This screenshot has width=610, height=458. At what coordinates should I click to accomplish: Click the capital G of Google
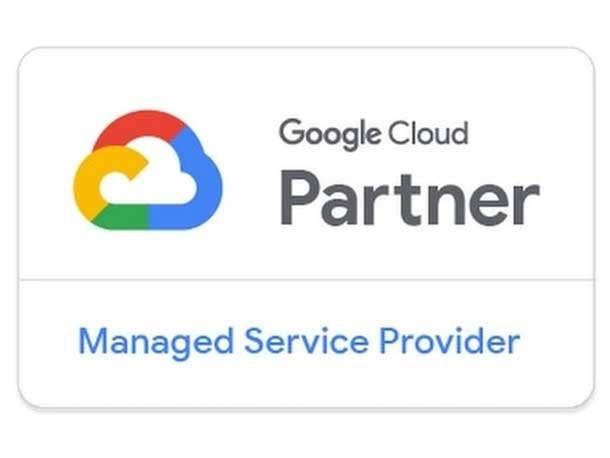pyautogui.click(x=293, y=132)
